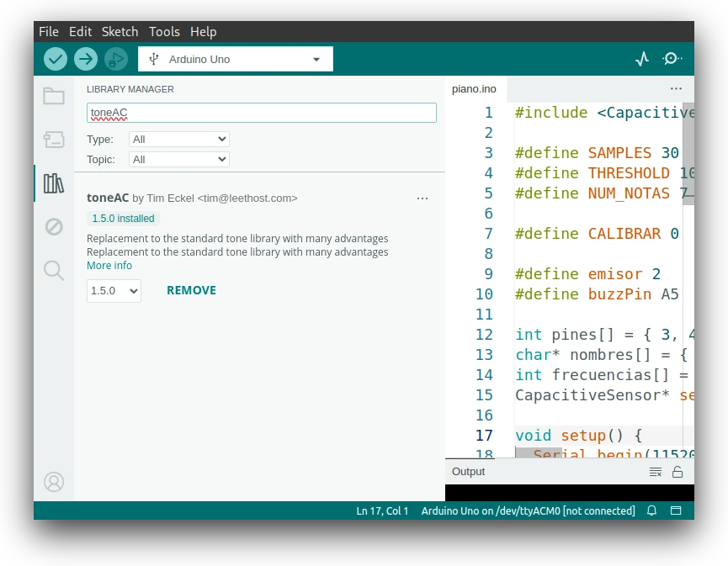Screen dimensions: 728x566
Task: Toggle the Library Manager sidebar icon
Action: [x=54, y=183]
